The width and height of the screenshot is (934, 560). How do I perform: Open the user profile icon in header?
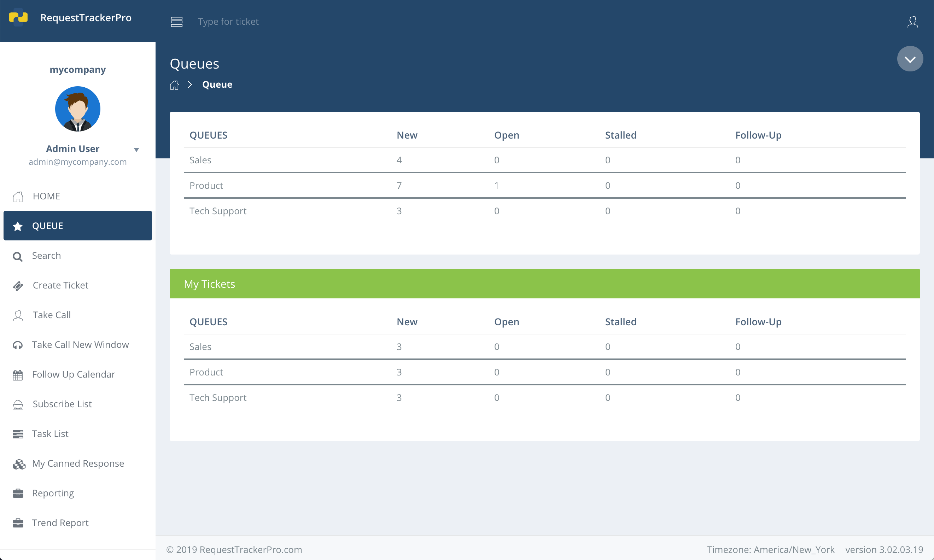point(912,22)
